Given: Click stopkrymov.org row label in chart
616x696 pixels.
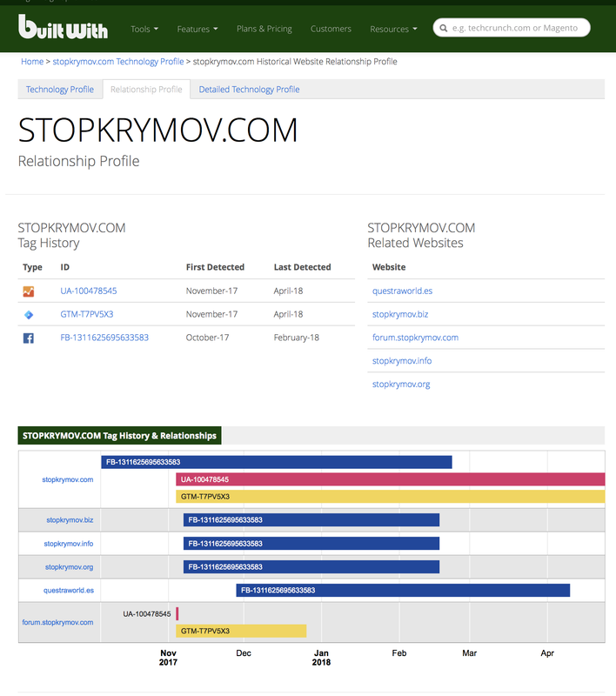Looking at the screenshot, I should tap(69, 567).
